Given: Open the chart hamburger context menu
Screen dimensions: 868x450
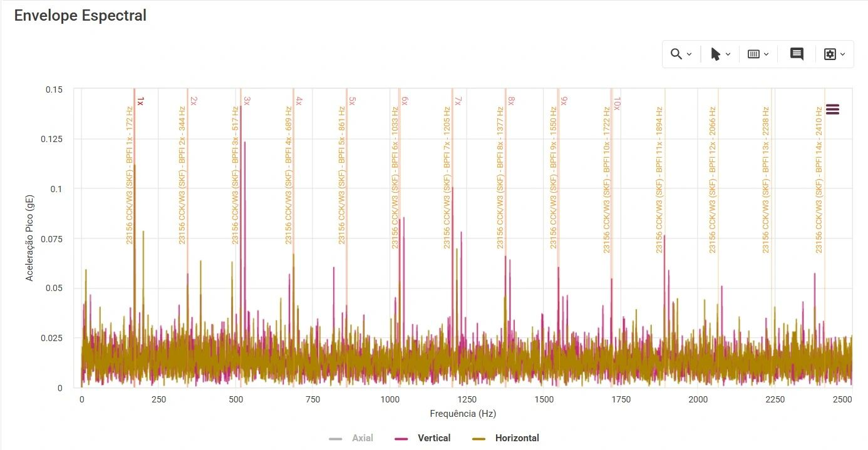Looking at the screenshot, I should tap(832, 110).
